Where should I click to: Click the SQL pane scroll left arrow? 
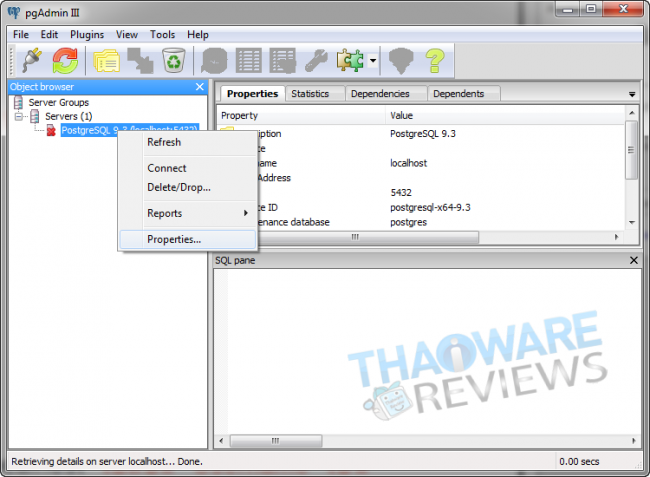221,441
